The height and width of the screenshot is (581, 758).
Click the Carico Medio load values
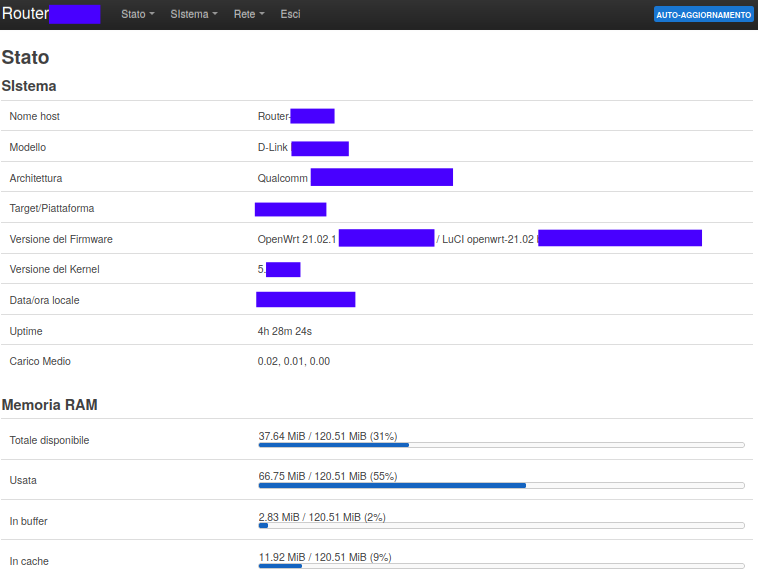[294, 361]
